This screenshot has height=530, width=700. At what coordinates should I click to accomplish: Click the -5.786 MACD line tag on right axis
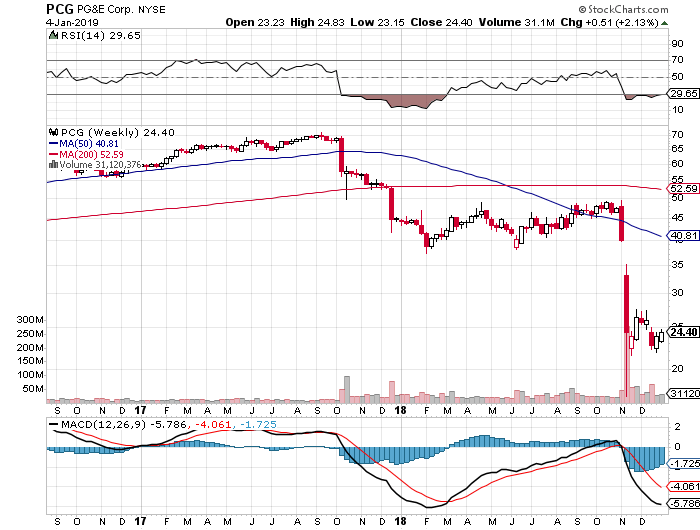pyautogui.click(x=683, y=503)
